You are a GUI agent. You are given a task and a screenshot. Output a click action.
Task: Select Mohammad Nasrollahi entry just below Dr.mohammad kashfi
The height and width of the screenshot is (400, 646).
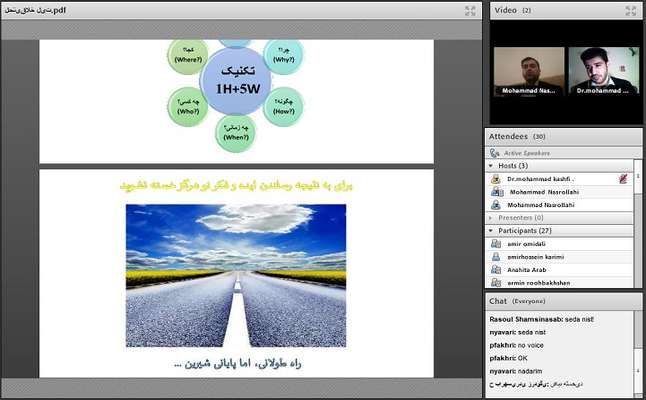[559, 192]
